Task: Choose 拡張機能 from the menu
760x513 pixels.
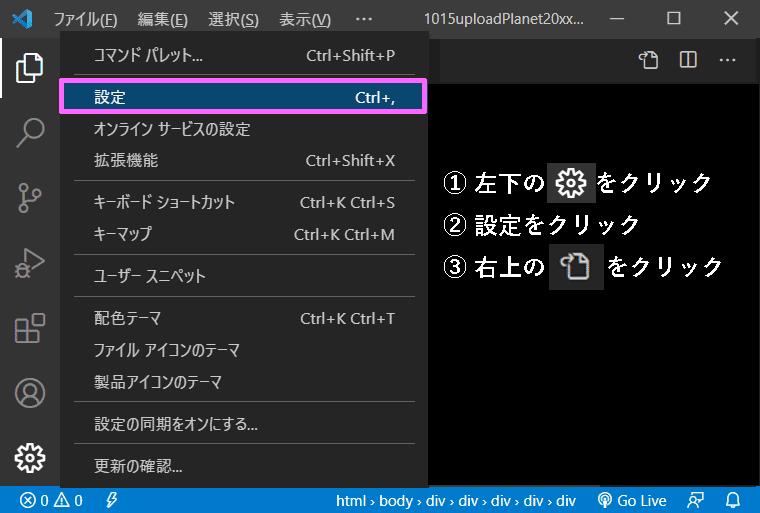Action: [x=244, y=160]
